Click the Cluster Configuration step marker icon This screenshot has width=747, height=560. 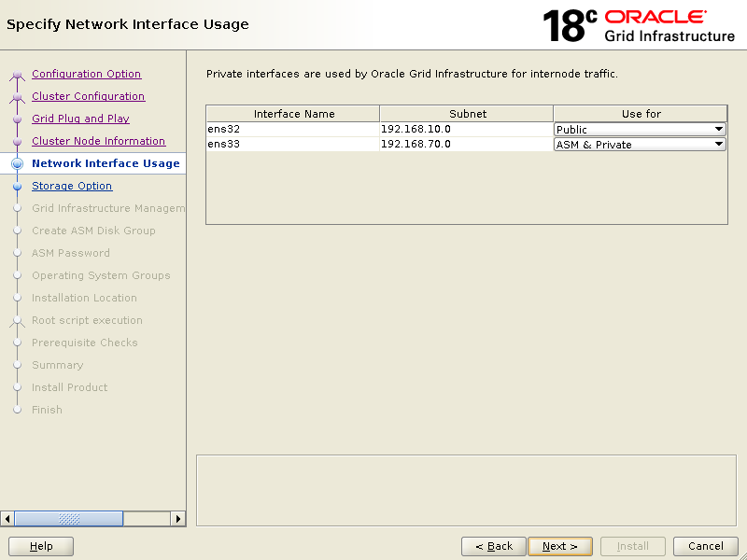[x=17, y=97]
